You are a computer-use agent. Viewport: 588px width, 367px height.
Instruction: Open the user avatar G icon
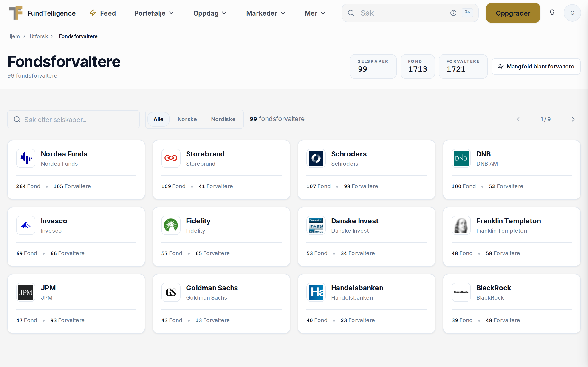tap(572, 13)
